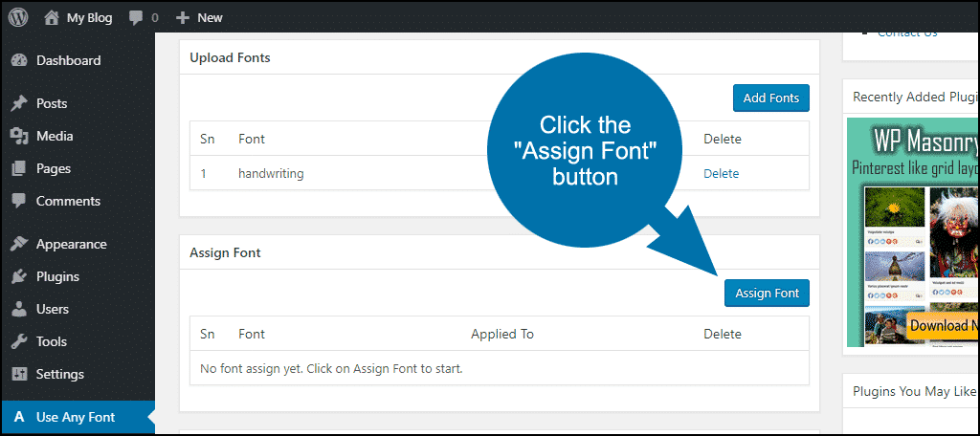The height and width of the screenshot is (436, 980).
Task: Click the Plugins plug icon
Action: [x=19, y=276]
